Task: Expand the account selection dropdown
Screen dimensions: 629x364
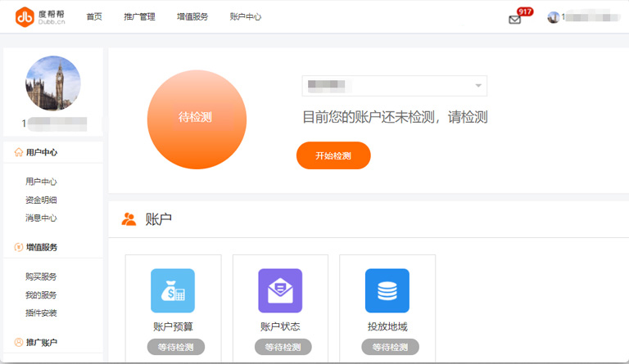Action: click(477, 86)
